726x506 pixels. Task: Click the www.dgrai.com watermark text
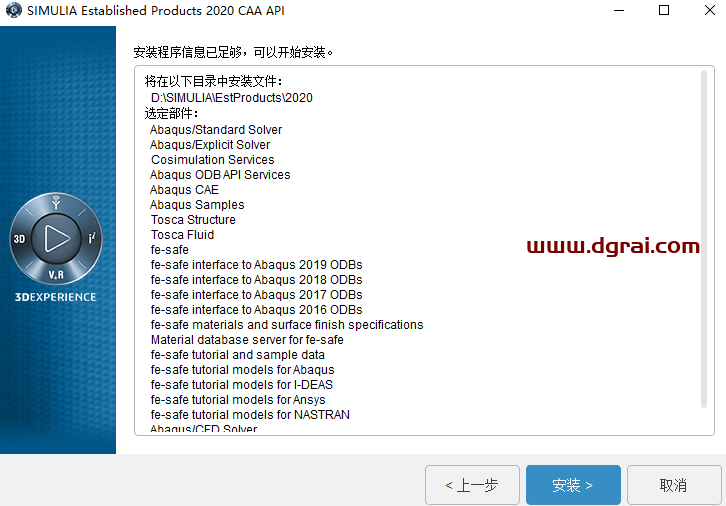pyautogui.click(x=612, y=246)
